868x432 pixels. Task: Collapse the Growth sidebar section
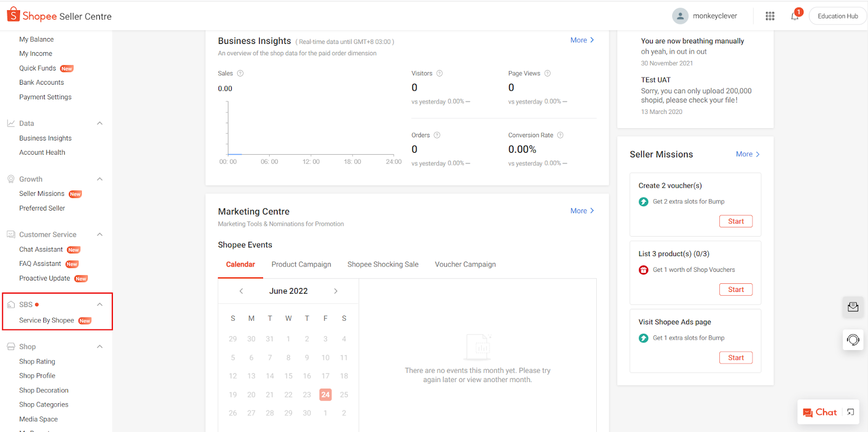click(x=100, y=179)
